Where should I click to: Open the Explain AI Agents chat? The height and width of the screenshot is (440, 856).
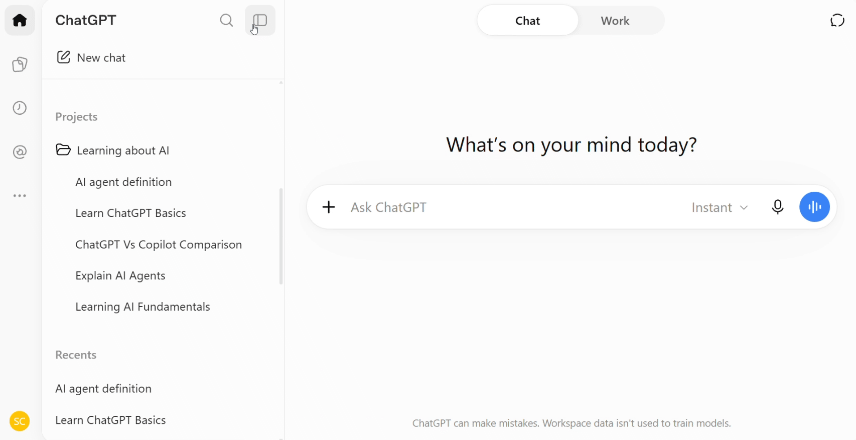pyautogui.click(x=120, y=276)
